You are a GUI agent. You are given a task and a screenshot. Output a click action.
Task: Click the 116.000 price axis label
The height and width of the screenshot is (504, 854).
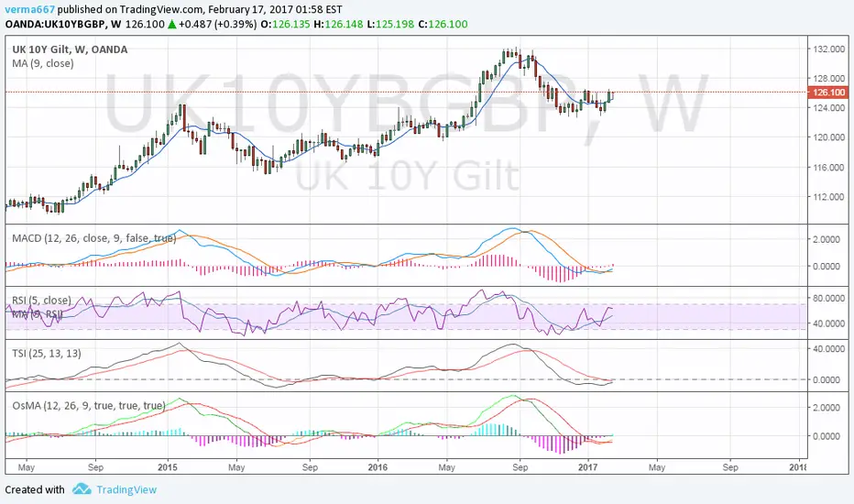[829, 168]
